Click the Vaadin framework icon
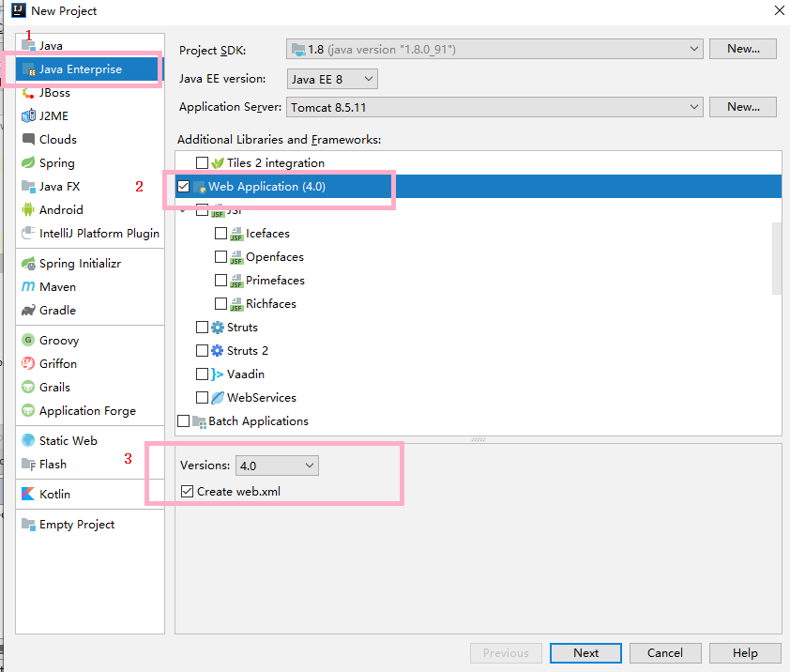790x672 pixels. pos(217,374)
